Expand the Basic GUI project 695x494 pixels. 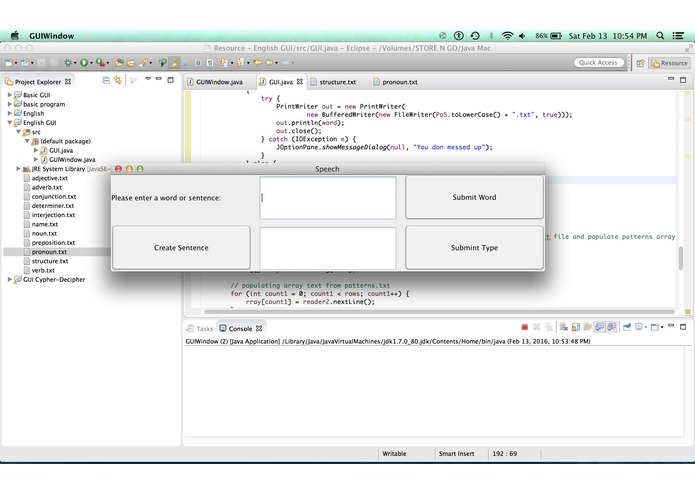coord(9,95)
